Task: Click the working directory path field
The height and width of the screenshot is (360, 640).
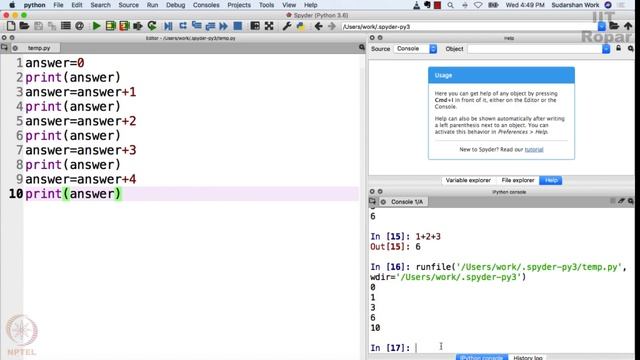Action: point(470,27)
